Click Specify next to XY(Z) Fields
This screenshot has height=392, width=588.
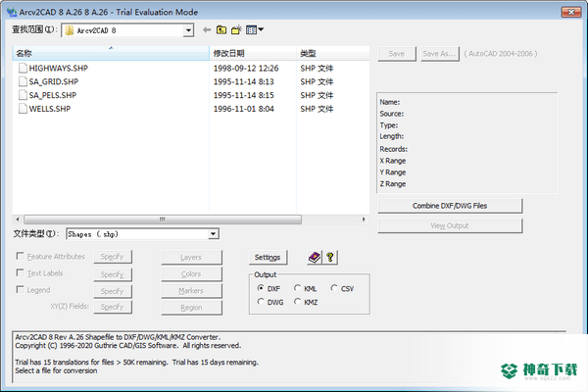[x=113, y=307]
